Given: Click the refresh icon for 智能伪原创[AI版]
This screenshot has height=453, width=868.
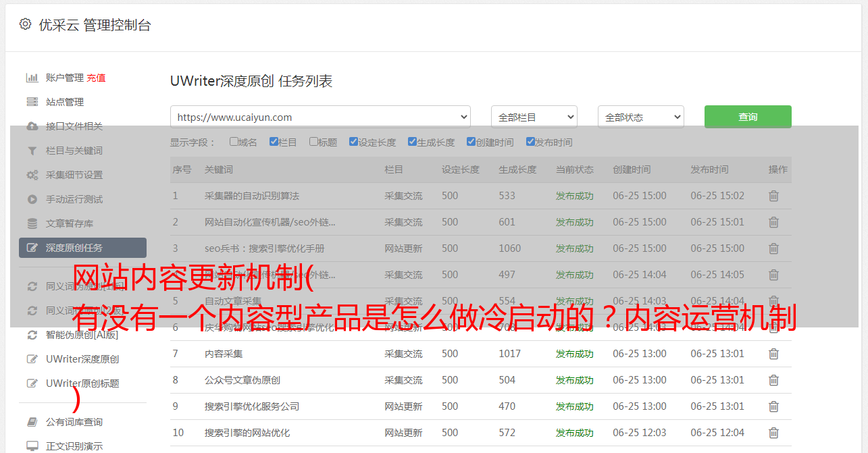Looking at the screenshot, I should 32,335.
